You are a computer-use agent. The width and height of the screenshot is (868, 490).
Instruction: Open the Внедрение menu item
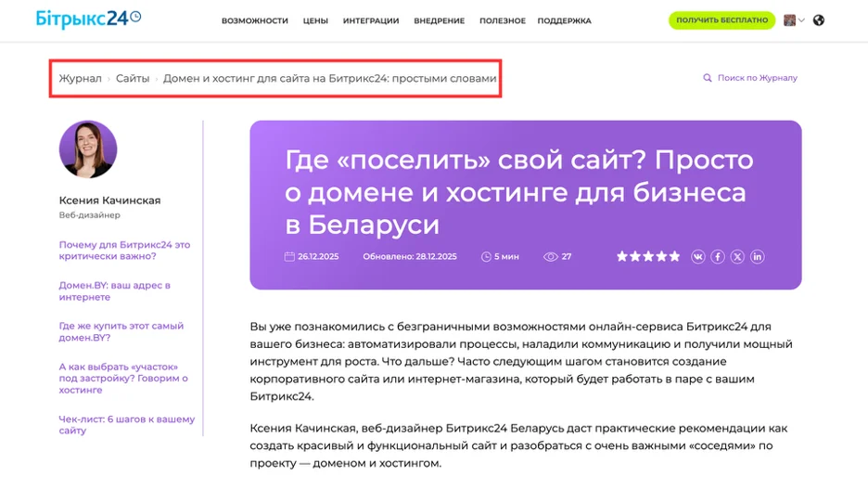tap(440, 21)
